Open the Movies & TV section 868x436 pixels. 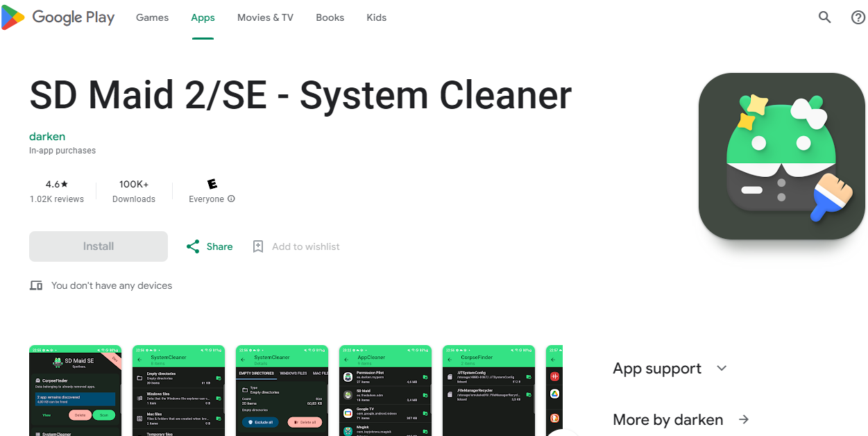265,17
